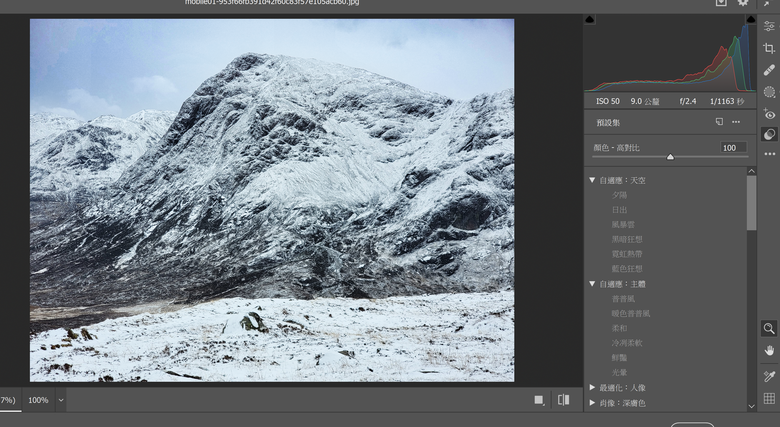Select the Zoom magnifier tool

coord(769,328)
